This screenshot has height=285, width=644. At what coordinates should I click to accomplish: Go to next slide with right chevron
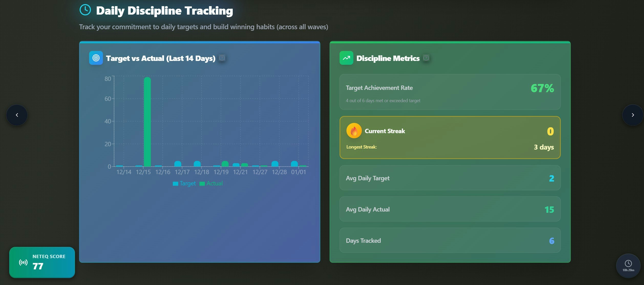(x=633, y=115)
